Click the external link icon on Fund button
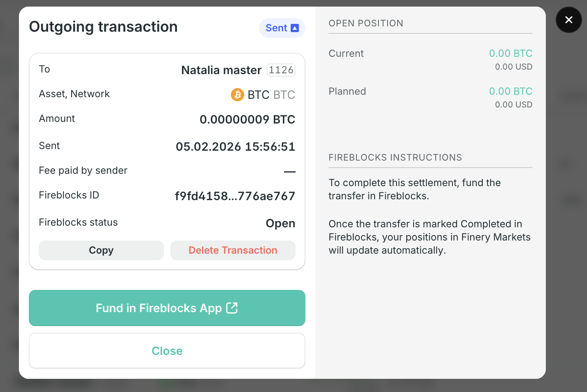The height and width of the screenshot is (392, 587). pos(232,308)
